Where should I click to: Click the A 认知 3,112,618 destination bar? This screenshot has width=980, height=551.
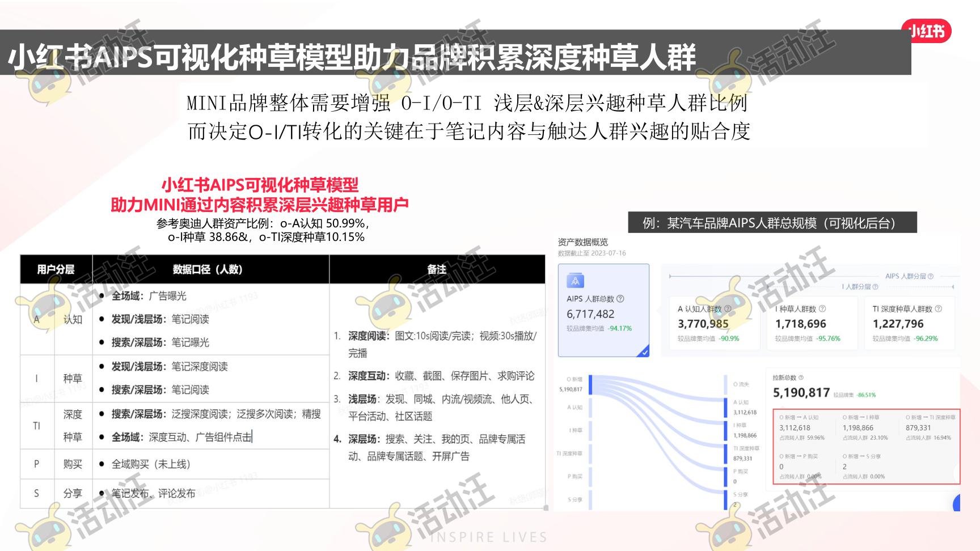pos(726,408)
